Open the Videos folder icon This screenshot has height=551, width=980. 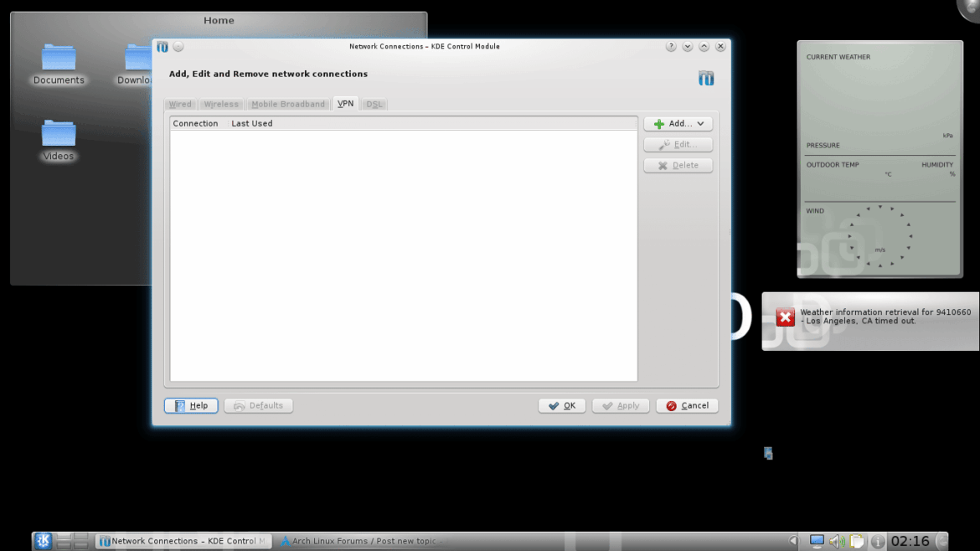click(x=59, y=135)
